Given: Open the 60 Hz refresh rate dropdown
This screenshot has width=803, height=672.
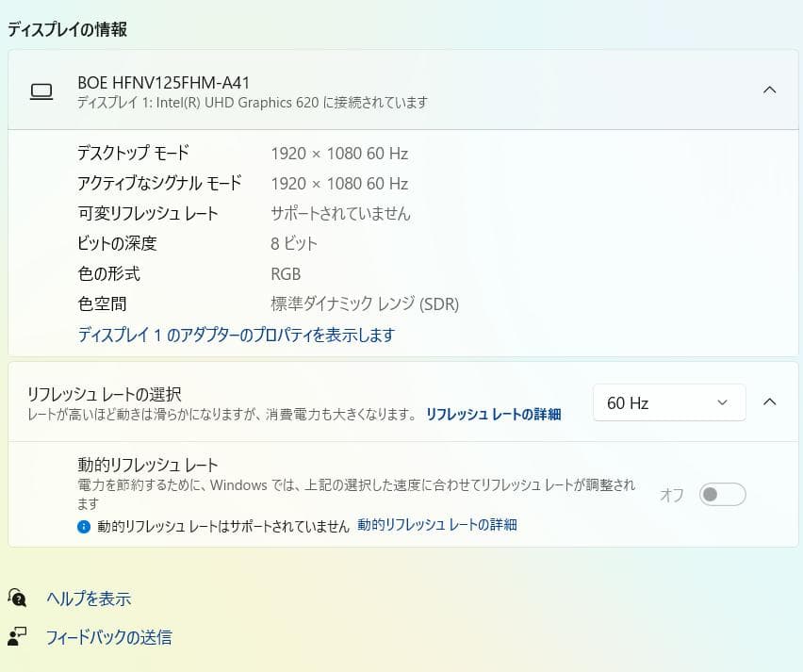Looking at the screenshot, I should coord(669,402).
